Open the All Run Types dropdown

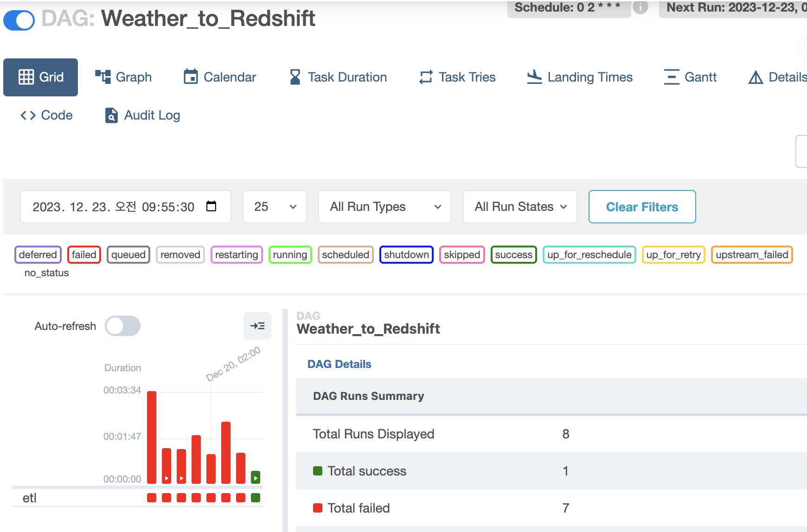click(x=385, y=207)
